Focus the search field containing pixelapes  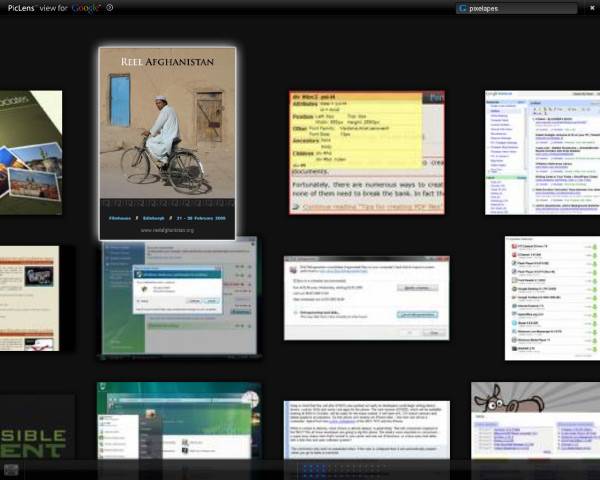coord(517,8)
